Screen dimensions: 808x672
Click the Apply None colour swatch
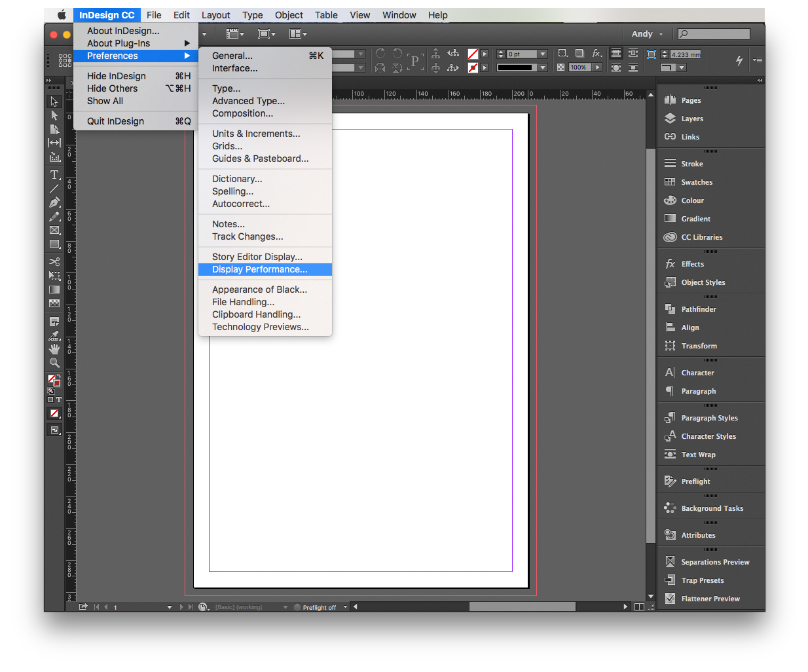(54, 413)
